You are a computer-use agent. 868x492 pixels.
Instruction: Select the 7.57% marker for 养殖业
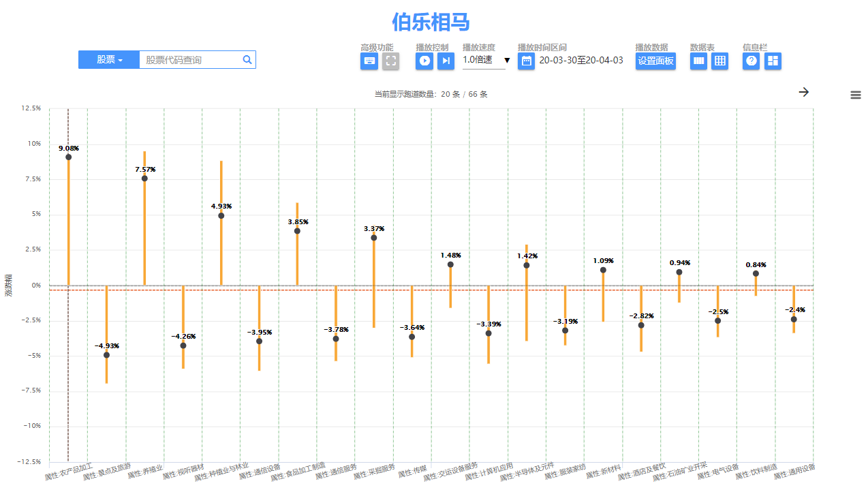tap(144, 179)
